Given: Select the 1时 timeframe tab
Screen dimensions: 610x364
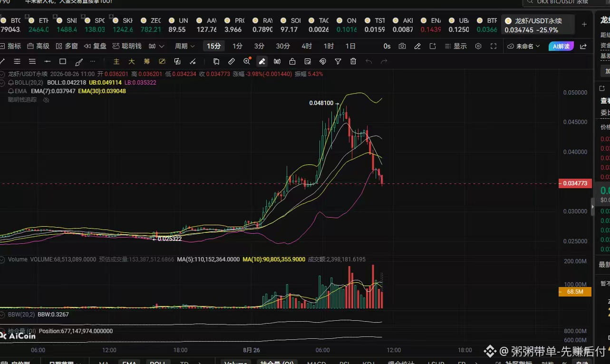Looking at the screenshot, I should [329, 46].
